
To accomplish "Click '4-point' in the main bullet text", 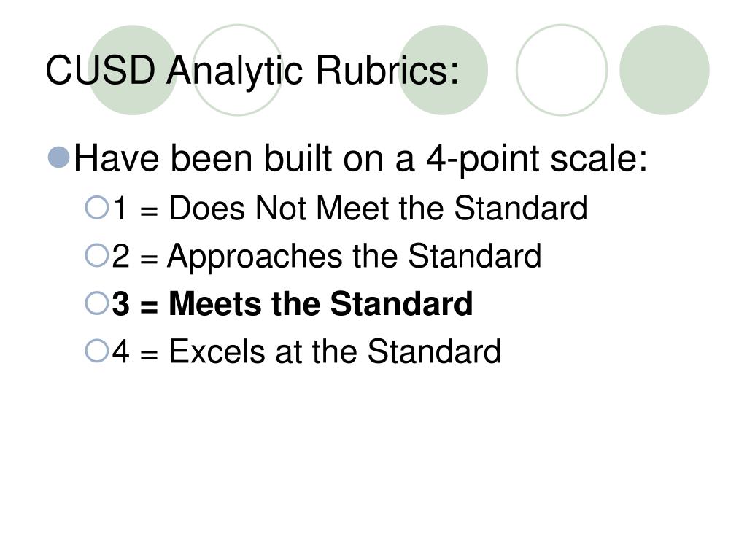I will [x=483, y=160].
